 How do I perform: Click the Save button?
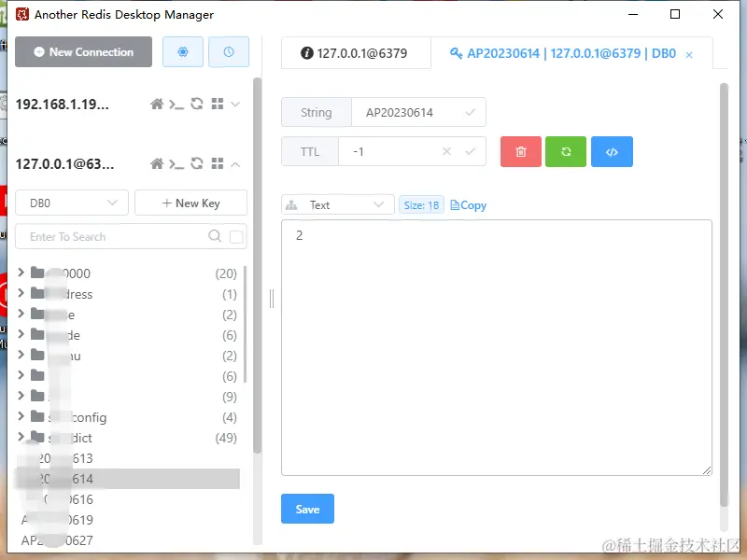[x=307, y=509]
